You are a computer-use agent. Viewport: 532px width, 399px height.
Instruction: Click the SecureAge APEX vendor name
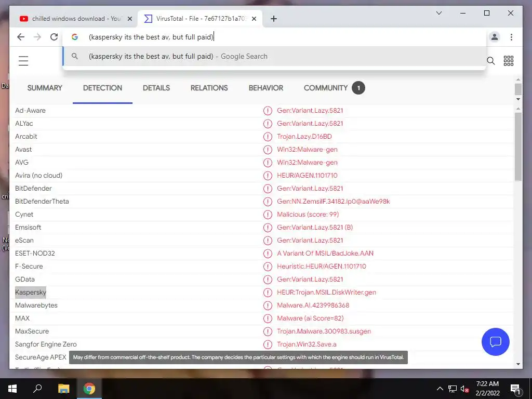[41, 357]
